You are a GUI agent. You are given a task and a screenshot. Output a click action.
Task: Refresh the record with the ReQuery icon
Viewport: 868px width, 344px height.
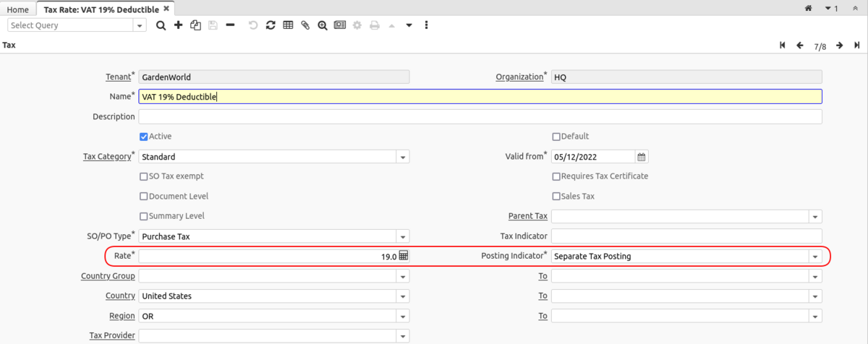tap(271, 25)
